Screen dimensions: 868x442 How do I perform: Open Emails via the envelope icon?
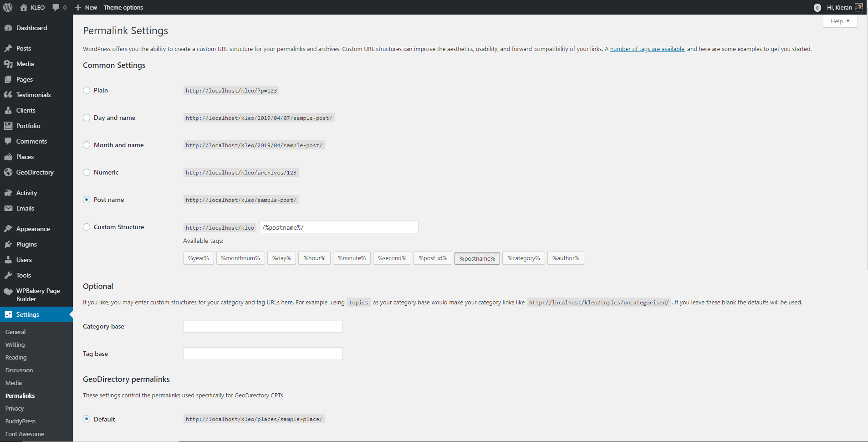click(8, 208)
